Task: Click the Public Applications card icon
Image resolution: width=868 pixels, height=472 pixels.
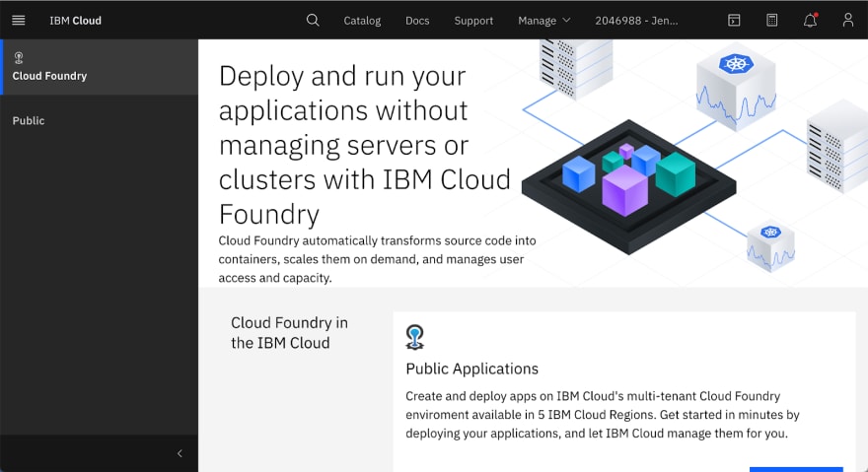Action: tap(414, 337)
